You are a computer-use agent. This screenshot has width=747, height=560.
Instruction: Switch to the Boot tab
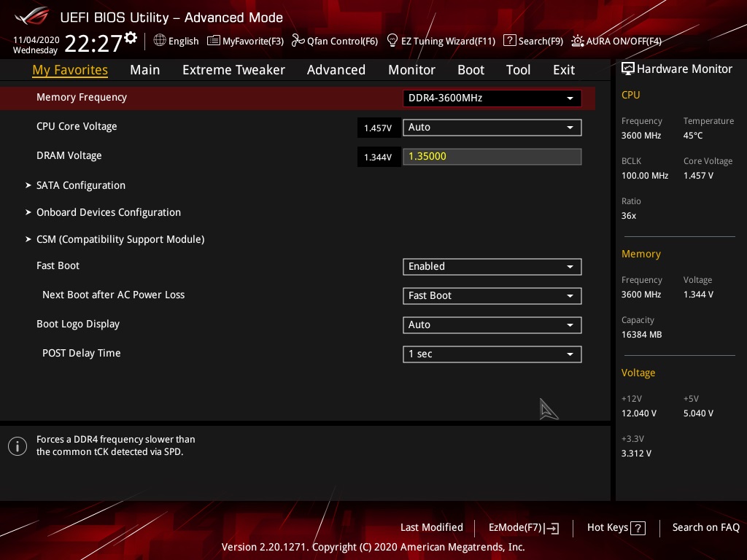click(x=471, y=70)
